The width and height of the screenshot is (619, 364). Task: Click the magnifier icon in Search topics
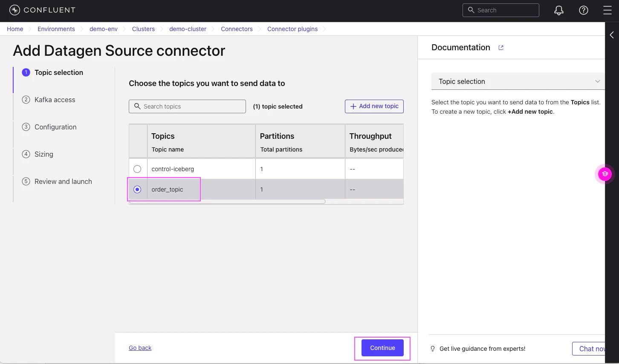click(137, 106)
